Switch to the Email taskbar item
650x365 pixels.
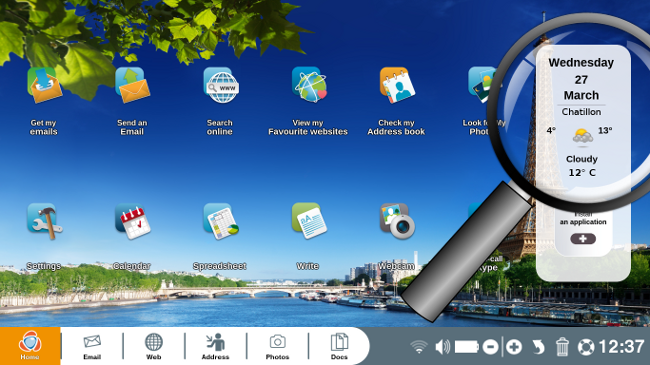tap(92, 346)
